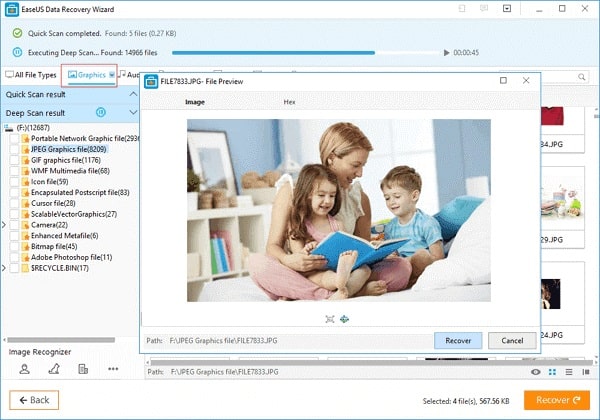Tick the GIF graphics file checkbox

tap(14, 160)
